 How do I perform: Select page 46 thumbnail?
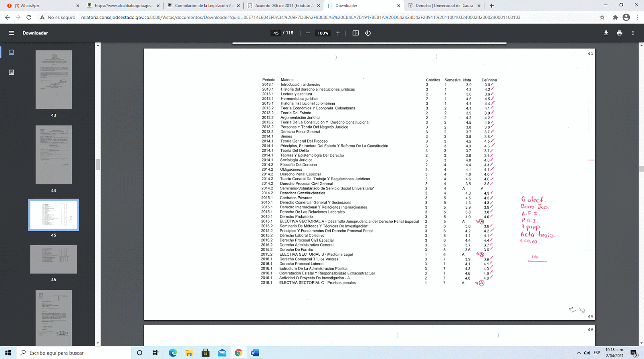pos(54,260)
